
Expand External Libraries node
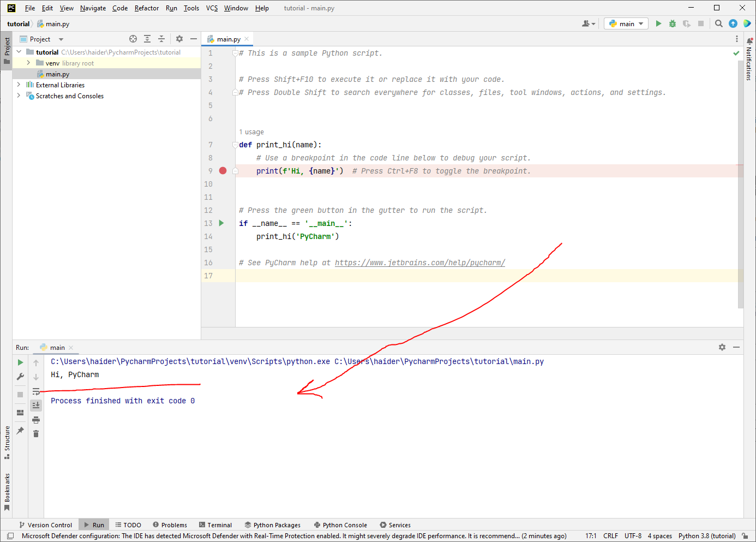pyautogui.click(x=19, y=85)
